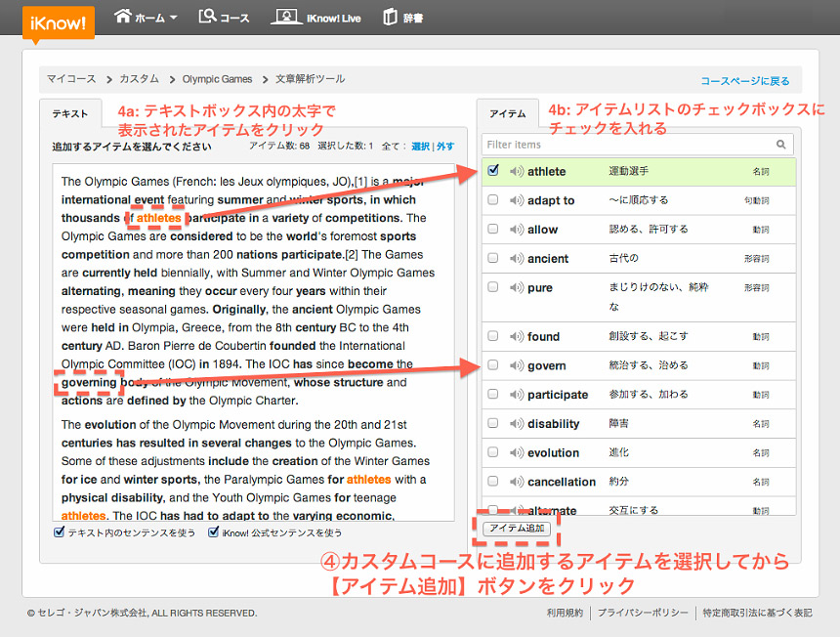The width and height of the screenshot is (840, 637).
Task: Uncheck the athlete item checkbox
Action: coord(493,170)
